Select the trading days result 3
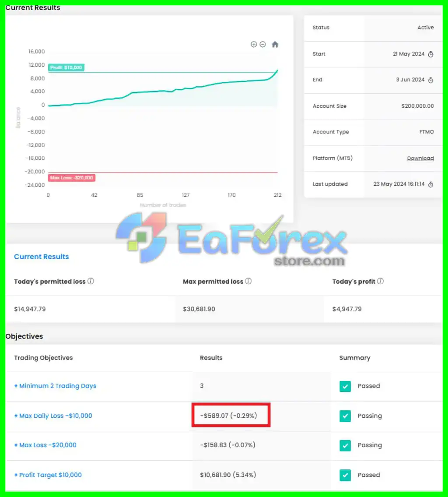 [202, 386]
